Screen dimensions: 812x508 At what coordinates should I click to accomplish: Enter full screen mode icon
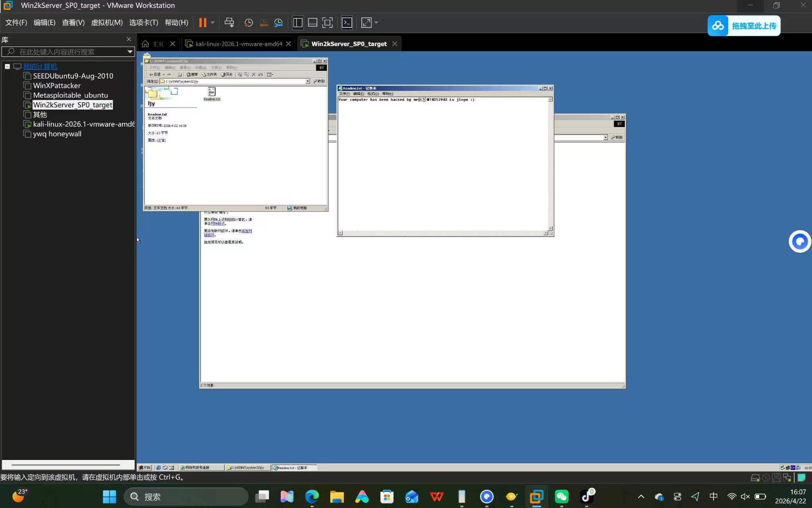coord(327,23)
